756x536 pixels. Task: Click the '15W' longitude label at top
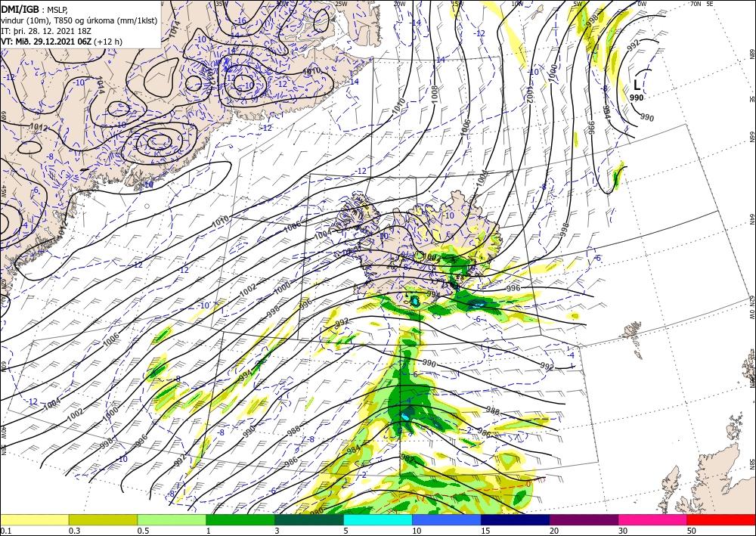pos(457,4)
